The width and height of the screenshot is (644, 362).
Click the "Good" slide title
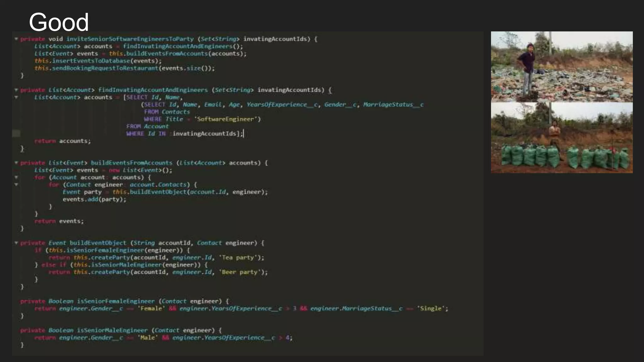tap(59, 22)
